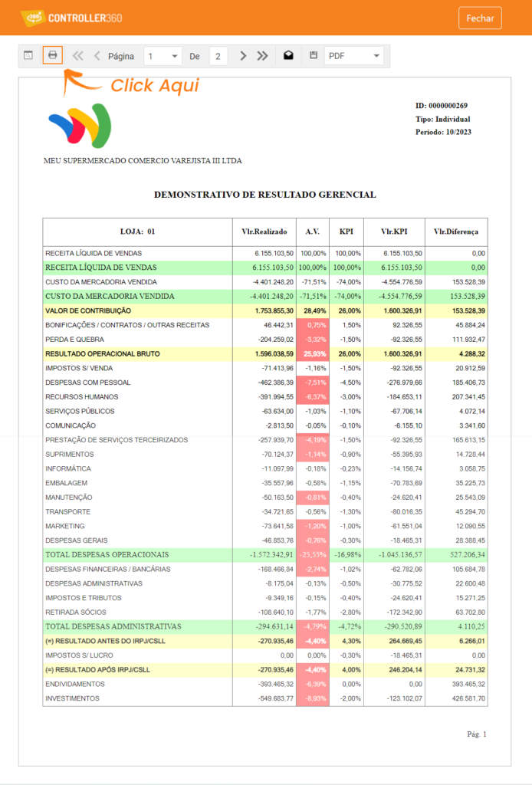Click the ID: 0000000269 text
Screen dimensions: 532x785
pos(442,106)
